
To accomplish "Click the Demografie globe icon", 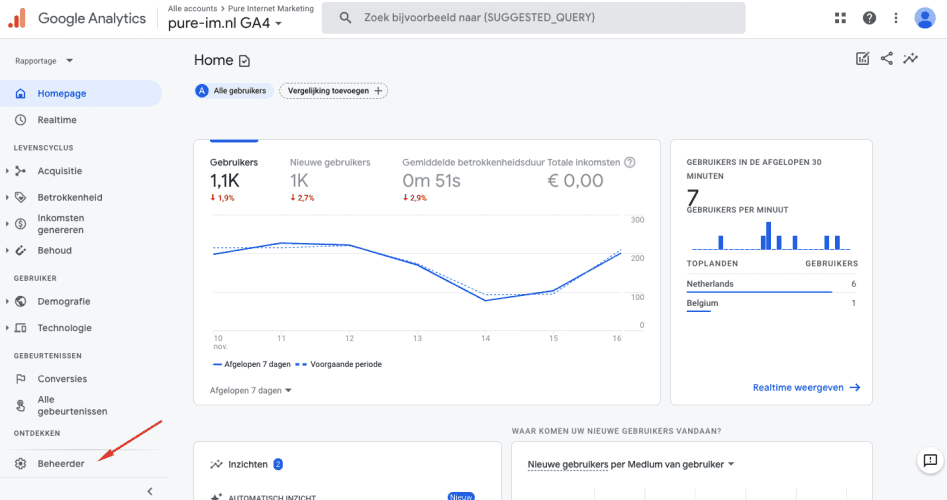I will 21,301.
